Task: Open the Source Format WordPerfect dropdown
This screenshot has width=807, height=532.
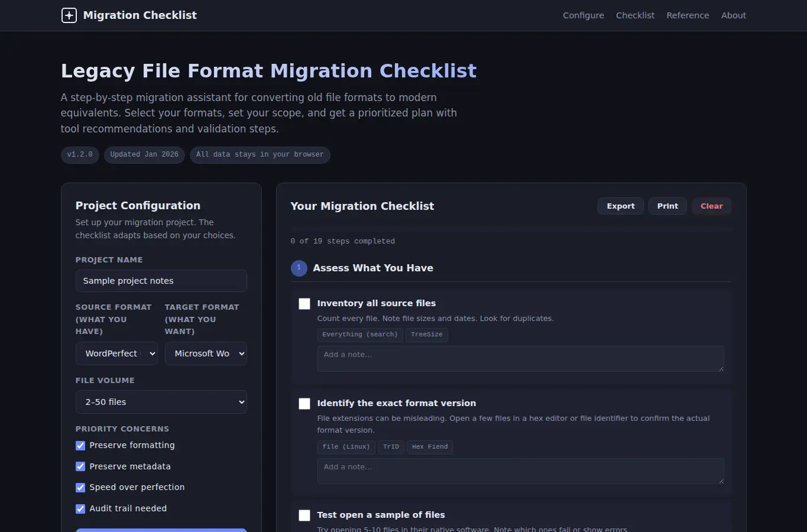Action: [x=116, y=353]
